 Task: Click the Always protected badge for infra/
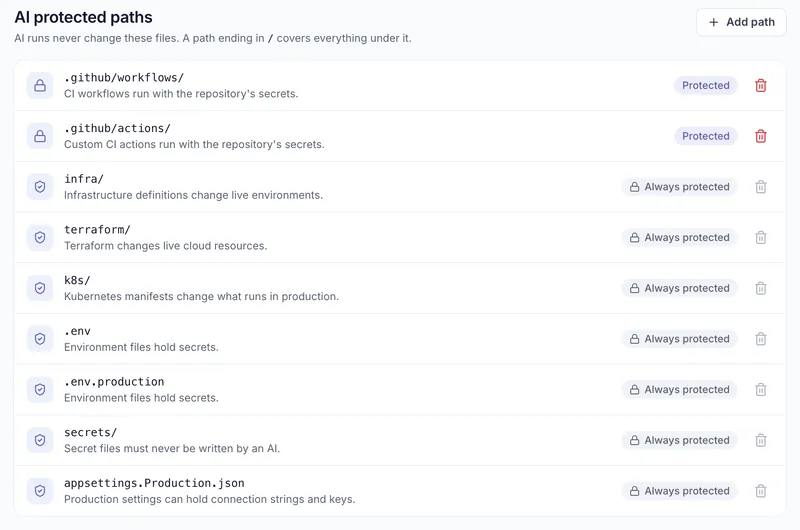click(x=679, y=187)
